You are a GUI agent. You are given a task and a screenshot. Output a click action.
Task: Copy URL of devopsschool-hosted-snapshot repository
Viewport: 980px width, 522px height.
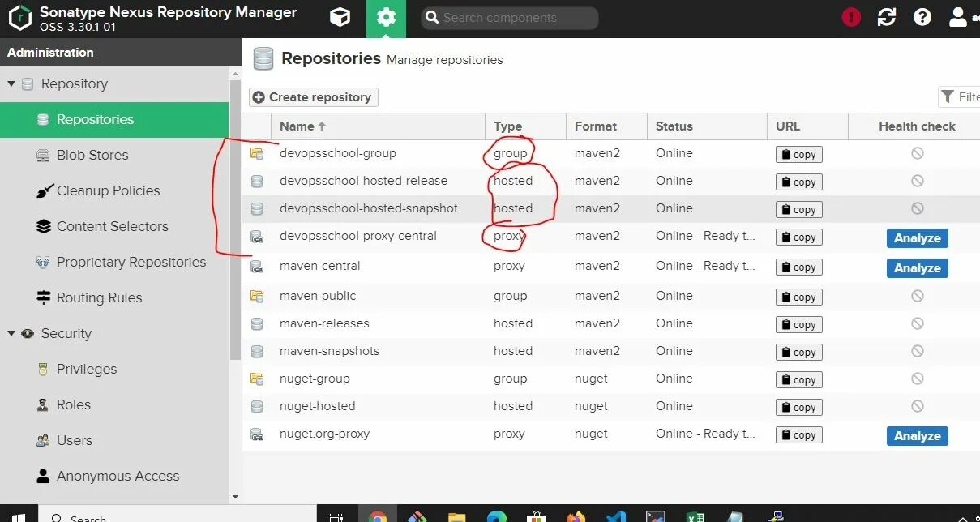[x=798, y=210]
